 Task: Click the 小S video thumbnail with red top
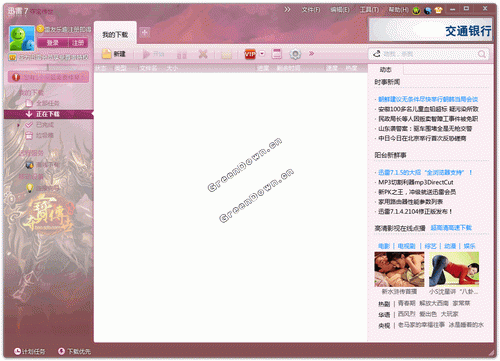(x=454, y=269)
